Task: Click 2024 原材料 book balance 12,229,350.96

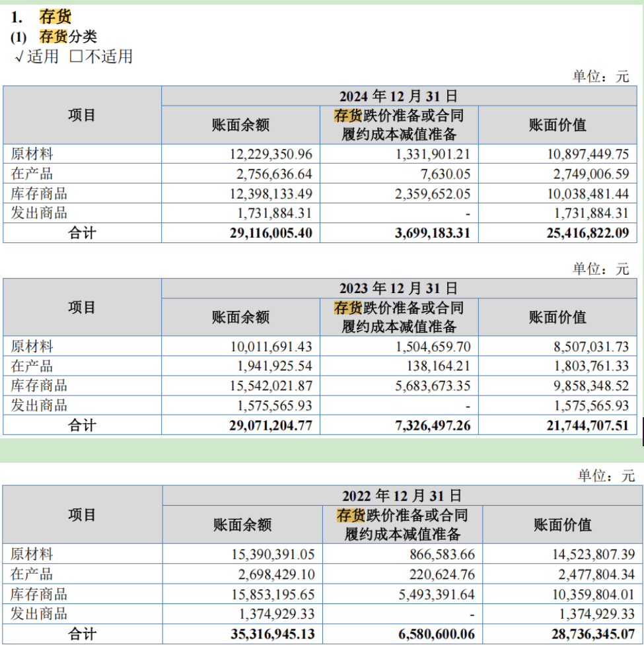Action: (x=271, y=154)
